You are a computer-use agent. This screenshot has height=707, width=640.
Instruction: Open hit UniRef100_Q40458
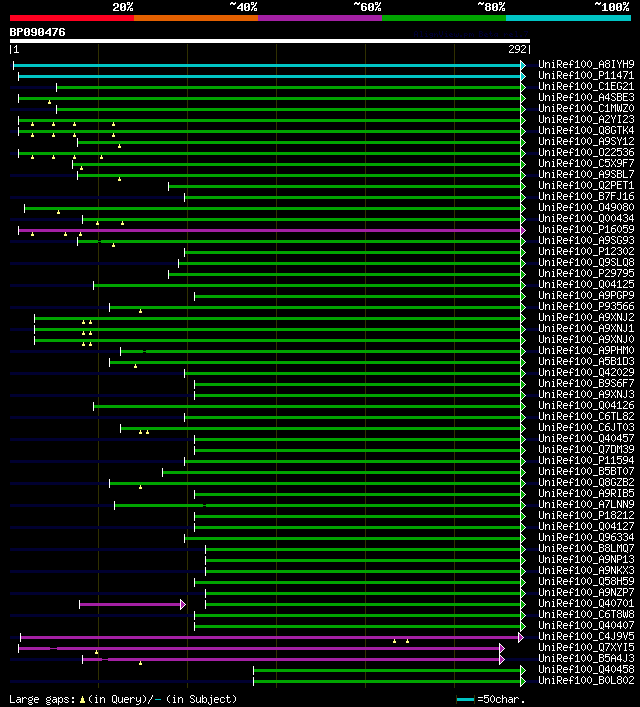click(x=586, y=670)
